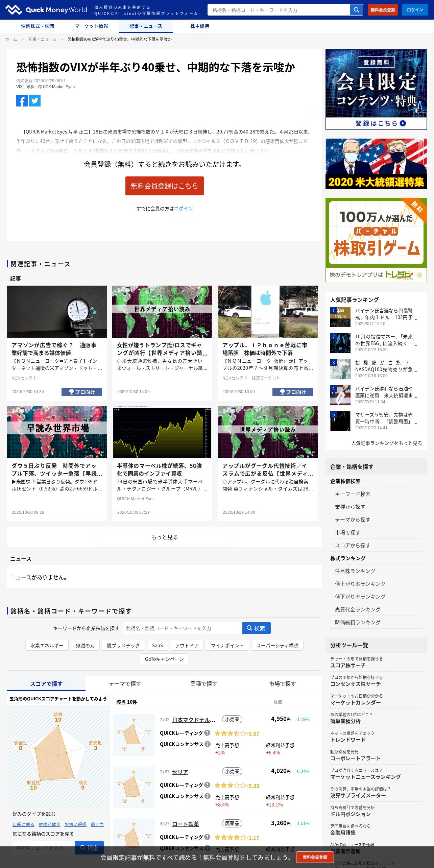The width and height of the screenshot is (434, 868).
Task: Open 記事・ニュース menu
Action: tap(146, 26)
